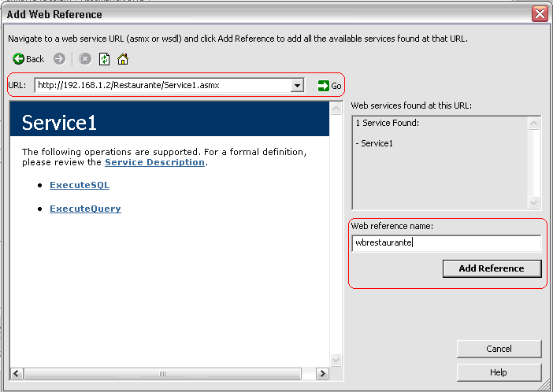
Task: Open the ExecuteSQL operation link
Action: pyautogui.click(x=80, y=186)
